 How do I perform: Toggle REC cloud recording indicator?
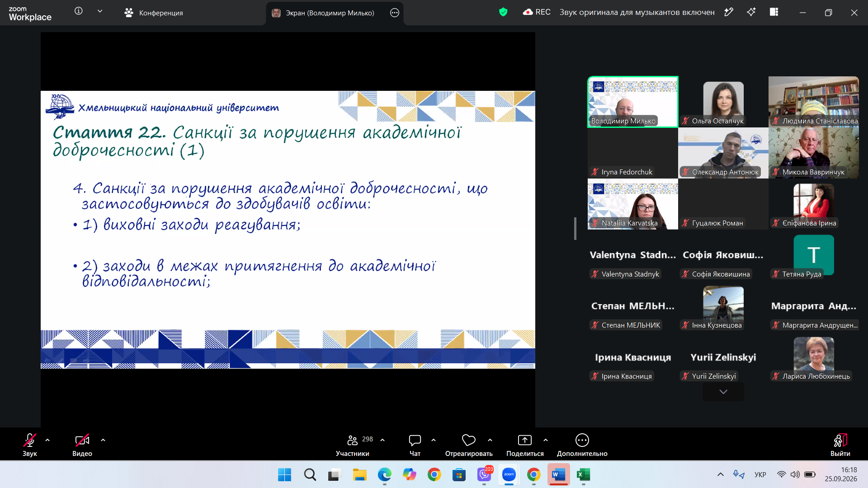pos(537,12)
